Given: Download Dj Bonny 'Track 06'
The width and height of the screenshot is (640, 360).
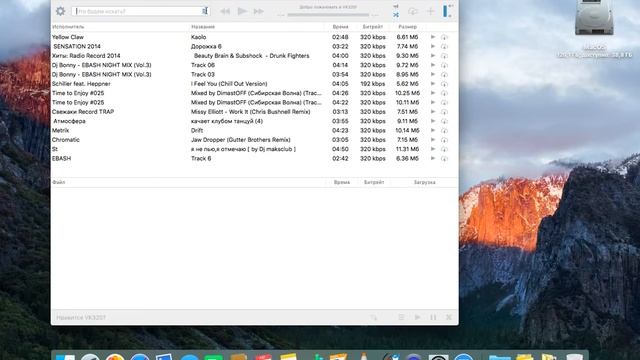Looking at the screenshot, I should tap(444, 65).
